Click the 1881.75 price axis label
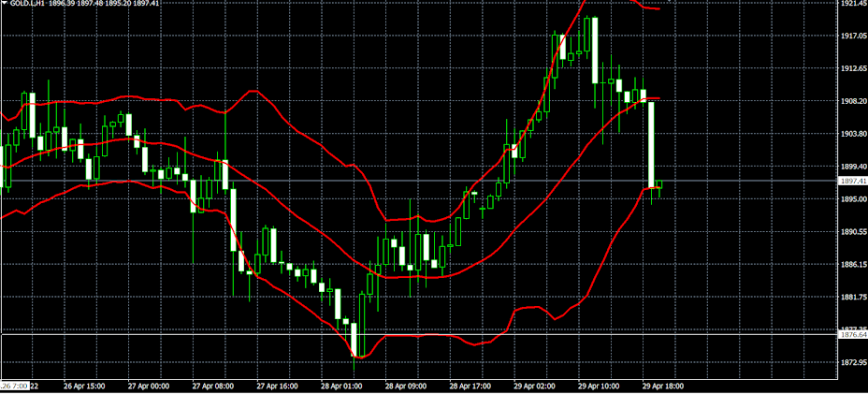This screenshot has width=868, height=394. point(854,297)
